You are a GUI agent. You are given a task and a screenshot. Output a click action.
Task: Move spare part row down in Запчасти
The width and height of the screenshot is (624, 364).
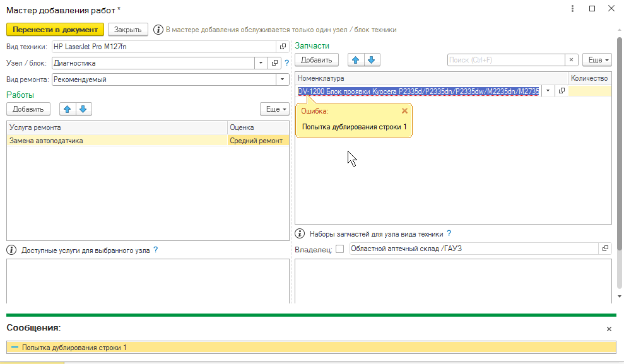click(x=372, y=60)
